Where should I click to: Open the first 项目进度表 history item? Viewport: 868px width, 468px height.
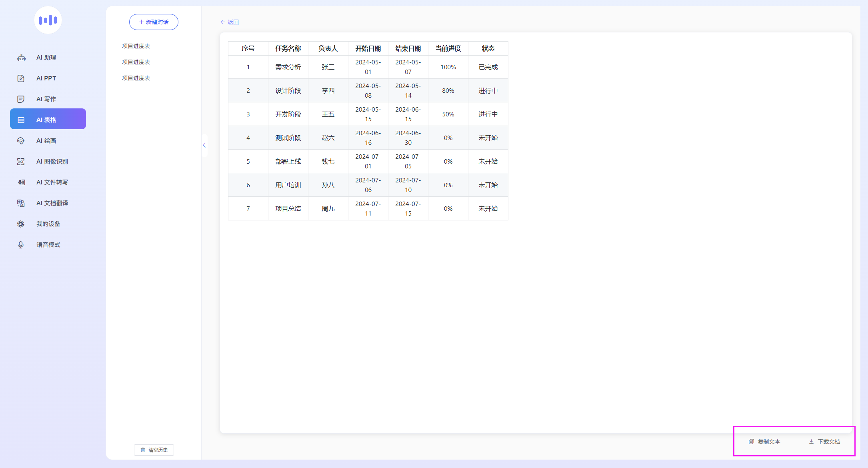(x=136, y=46)
